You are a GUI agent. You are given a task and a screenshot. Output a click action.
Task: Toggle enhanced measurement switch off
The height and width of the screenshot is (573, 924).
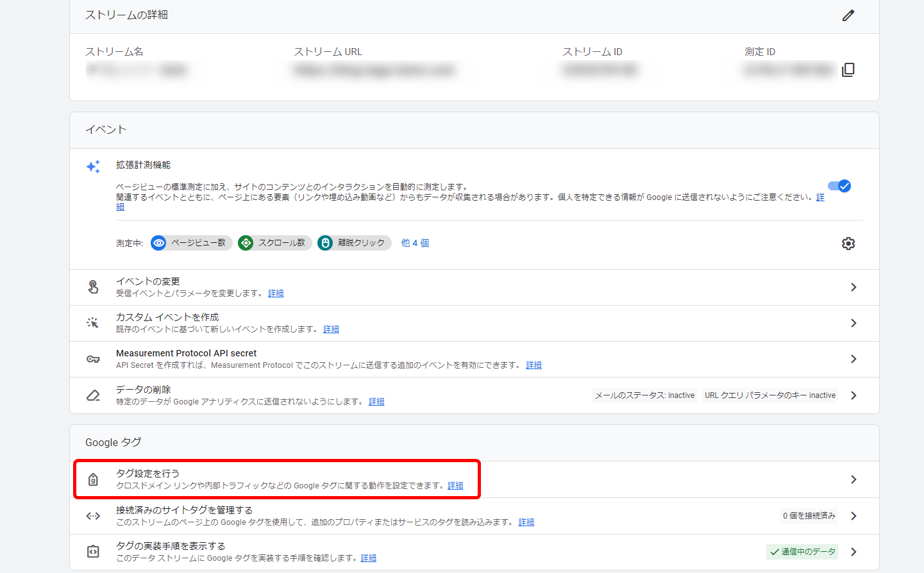[839, 186]
